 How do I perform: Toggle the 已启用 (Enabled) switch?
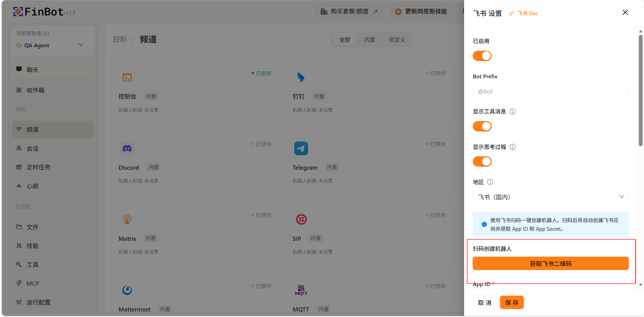pos(482,56)
